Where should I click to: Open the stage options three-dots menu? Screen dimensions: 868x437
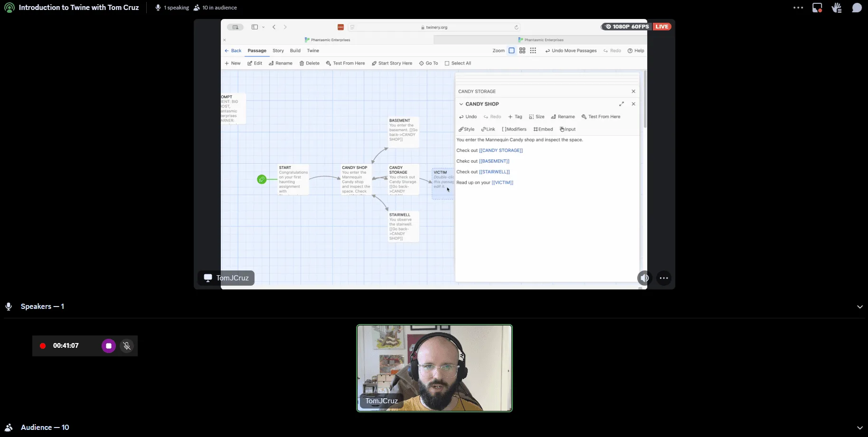point(798,8)
